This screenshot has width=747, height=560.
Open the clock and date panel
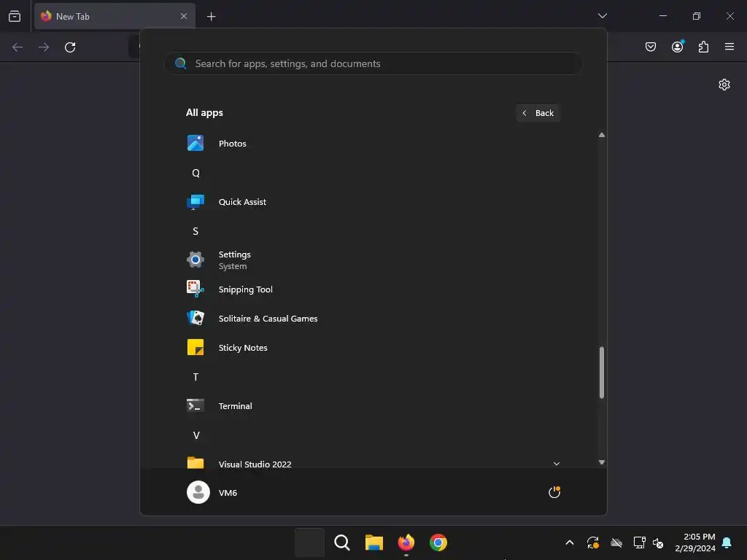[x=695, y=542]
